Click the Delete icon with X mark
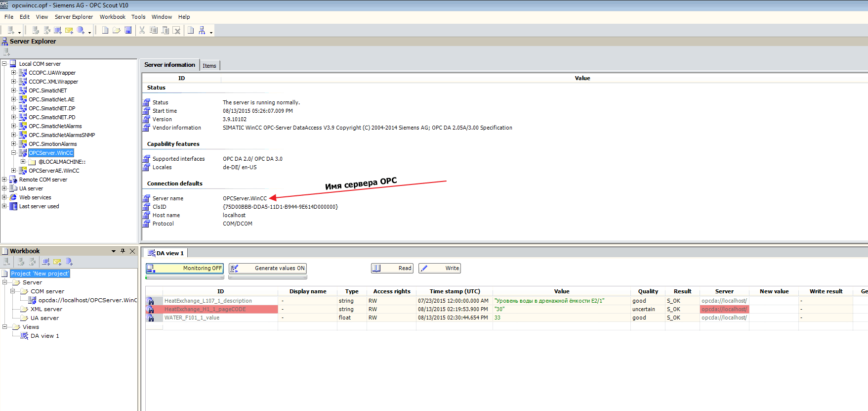Viewport: 868px width, 411px height. click(x=176, y=31)
